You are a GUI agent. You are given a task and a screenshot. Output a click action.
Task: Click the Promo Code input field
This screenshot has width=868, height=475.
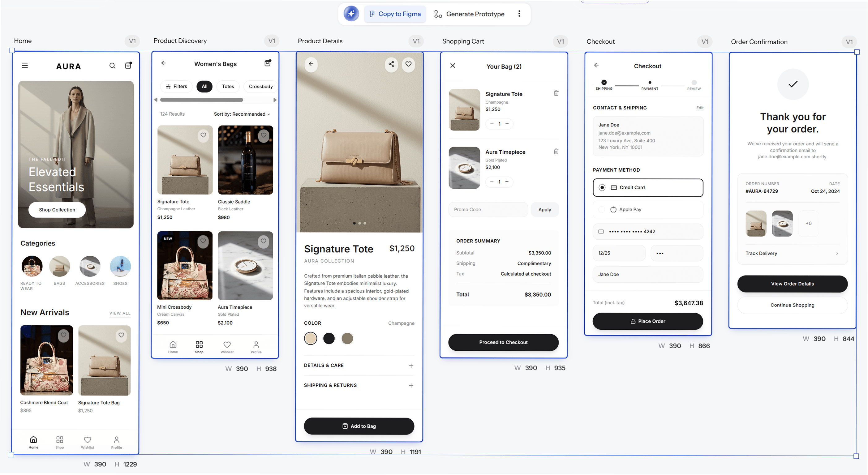tap(488, 210)
